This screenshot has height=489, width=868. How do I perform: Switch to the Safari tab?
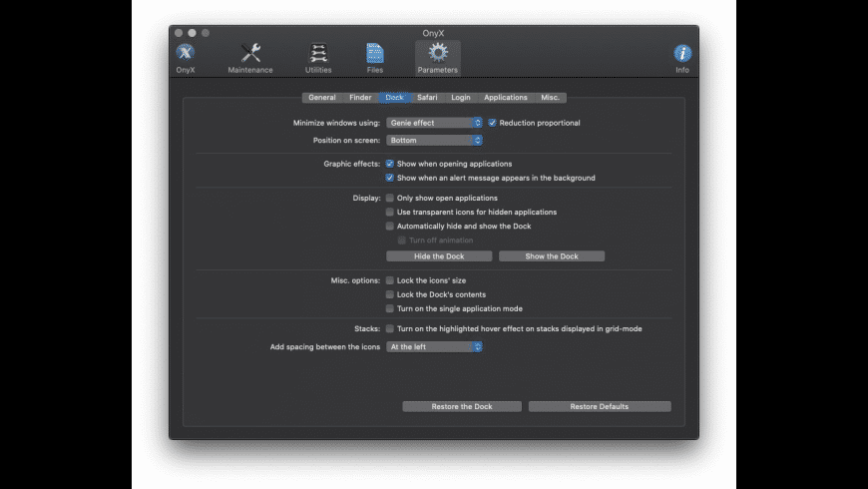pos(427,98)
